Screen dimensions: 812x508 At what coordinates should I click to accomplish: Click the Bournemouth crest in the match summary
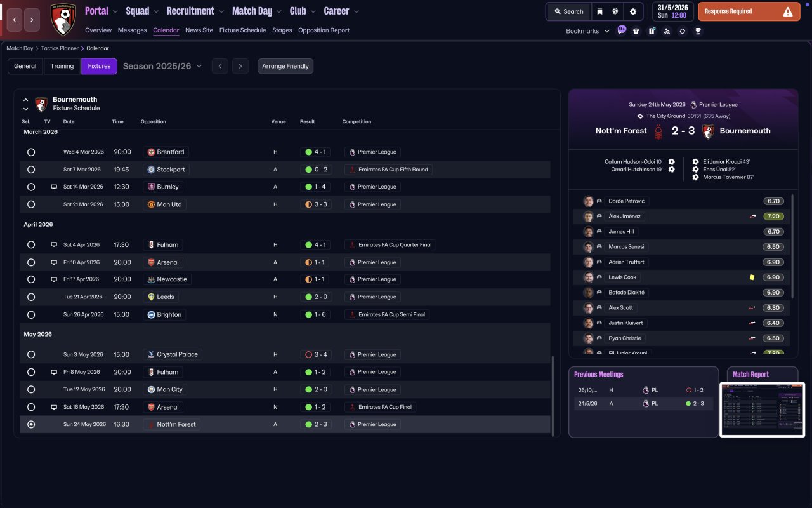(x=708, y=131)
